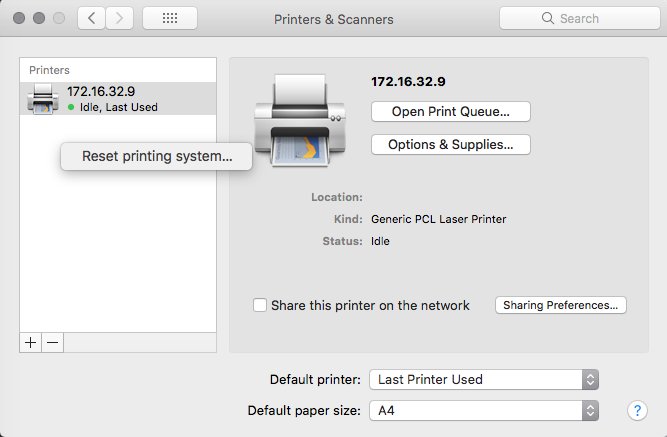The image size is (667, 437).
Task: Click the Idle, Last Used status text
Action: click(119, 107)
